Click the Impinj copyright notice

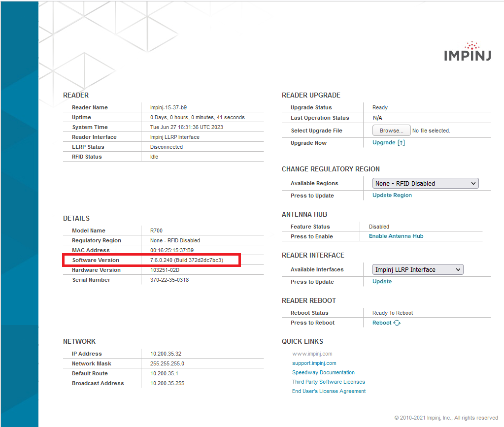[446, 418]
